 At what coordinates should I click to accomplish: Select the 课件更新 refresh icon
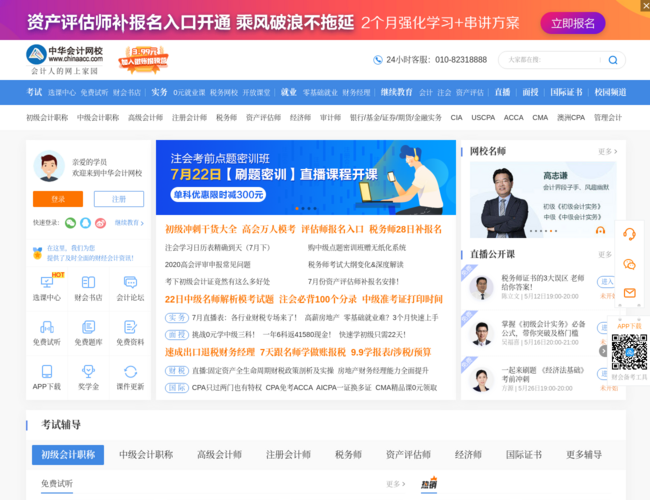[x=130, y=371]
